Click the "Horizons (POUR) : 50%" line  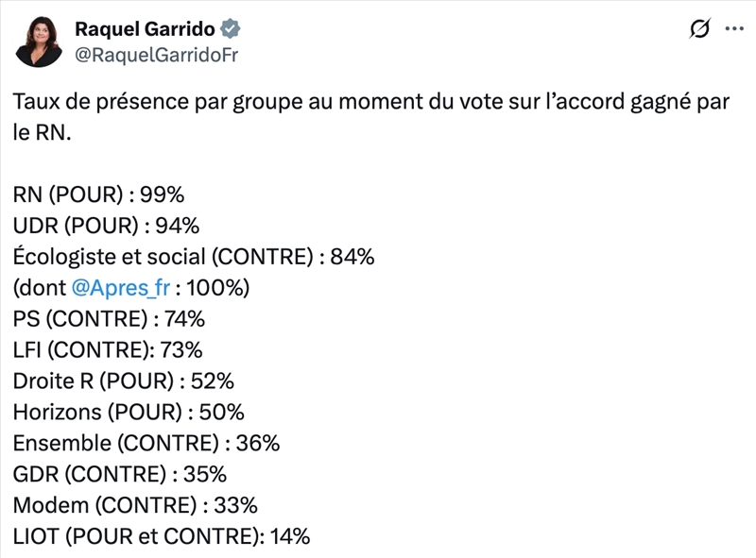(129, 412)
